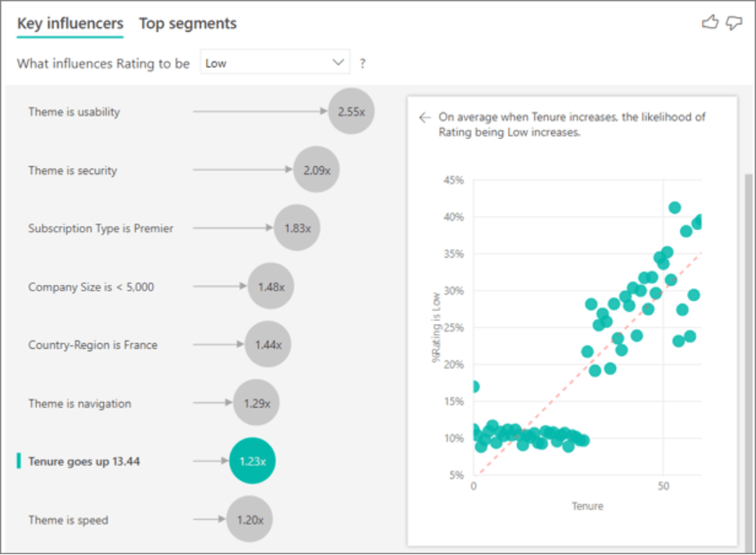Click the question mark after the dropdown

point(362,63)
